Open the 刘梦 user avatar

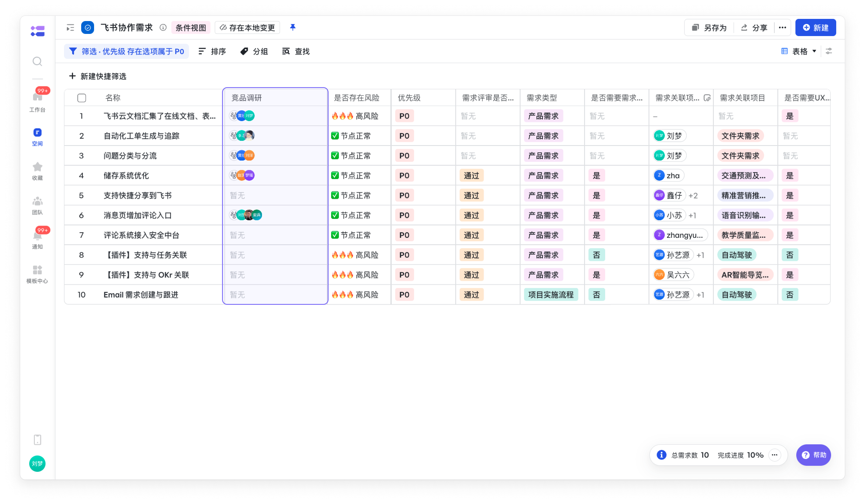tap(37, 463)
